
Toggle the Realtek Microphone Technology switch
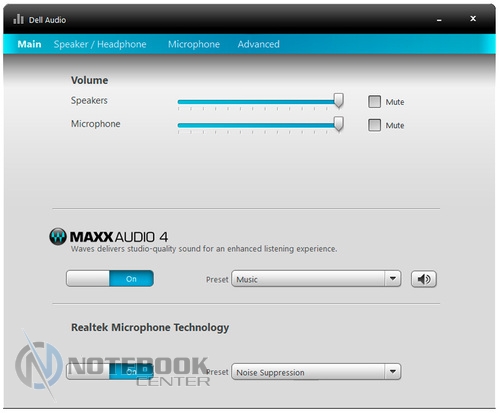(x=110, y=371)
